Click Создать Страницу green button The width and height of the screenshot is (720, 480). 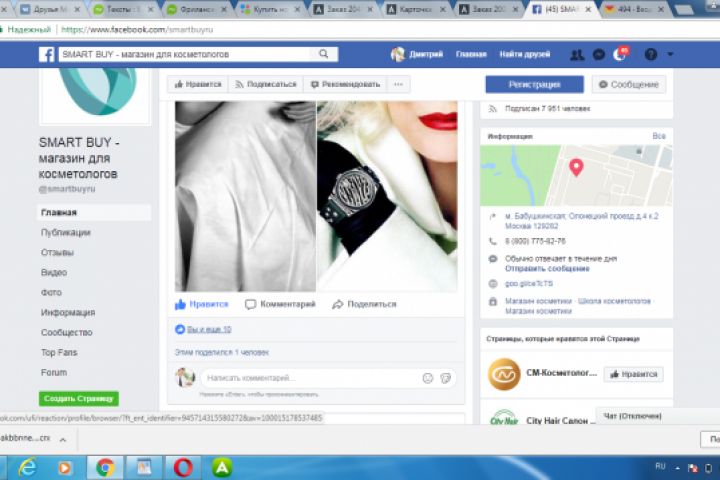pos(79,399)
